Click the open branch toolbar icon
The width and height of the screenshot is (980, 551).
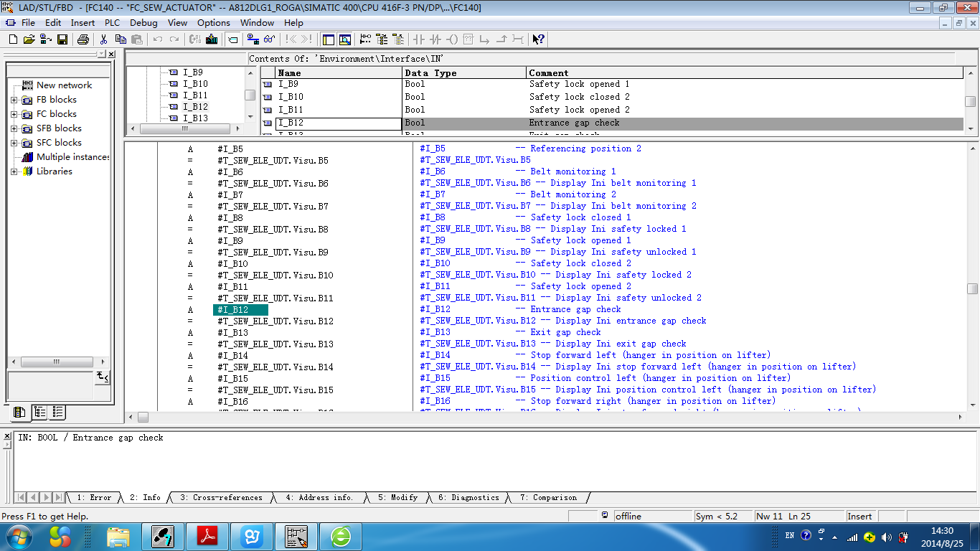486,39
